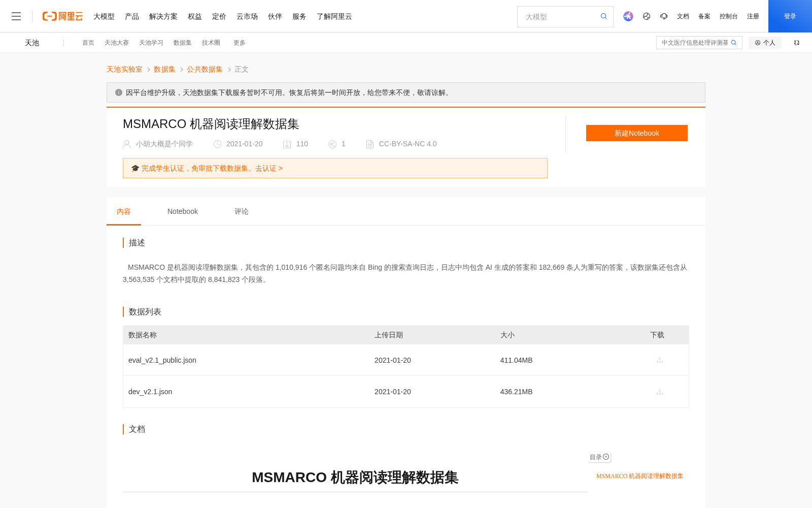
Task: Click 436.21MB size cell
Action: 516,392
